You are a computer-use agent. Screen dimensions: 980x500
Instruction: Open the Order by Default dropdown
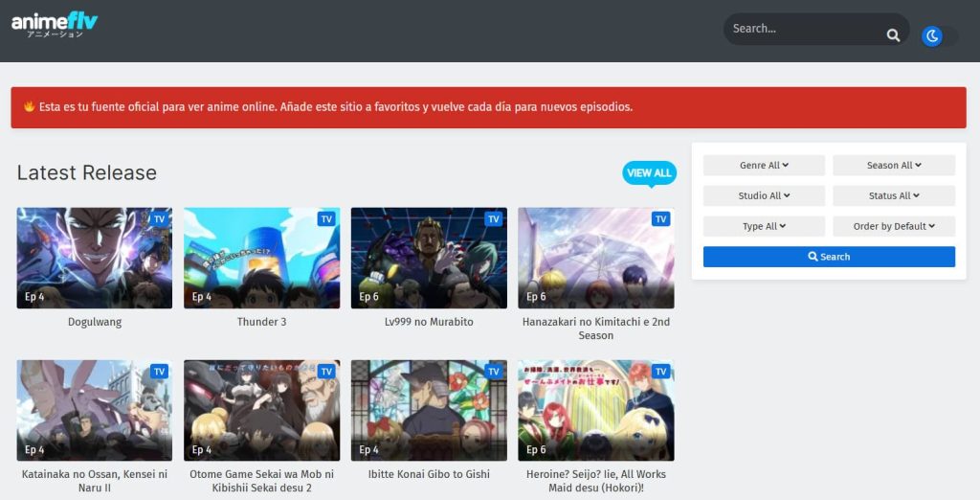[894, 227]
